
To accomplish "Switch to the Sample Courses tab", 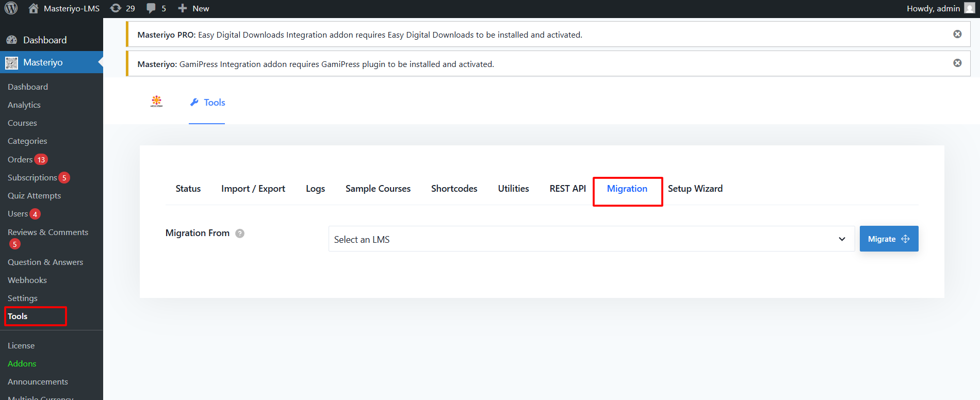I will 378,189.
